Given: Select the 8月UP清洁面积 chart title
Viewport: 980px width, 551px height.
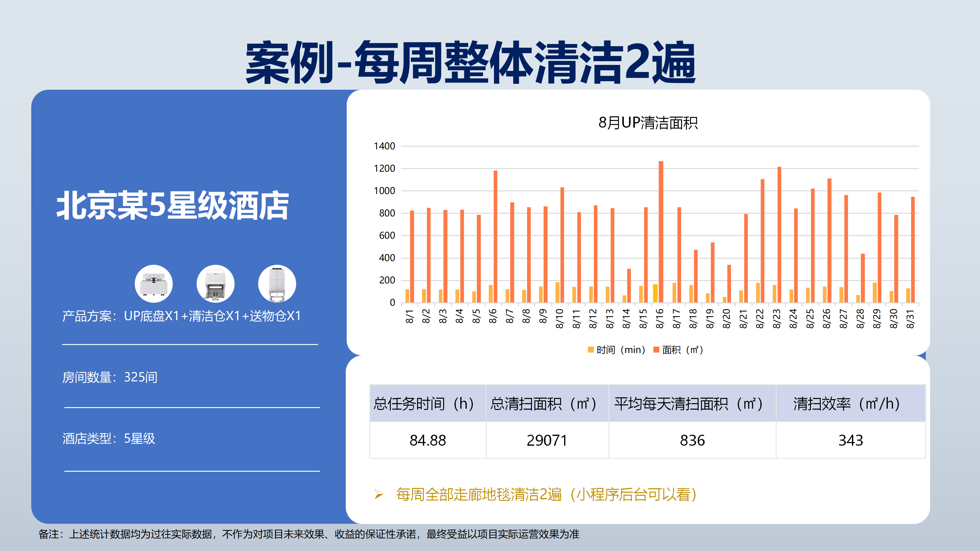Looking at the screenshot, I should (x=648, y=123).
